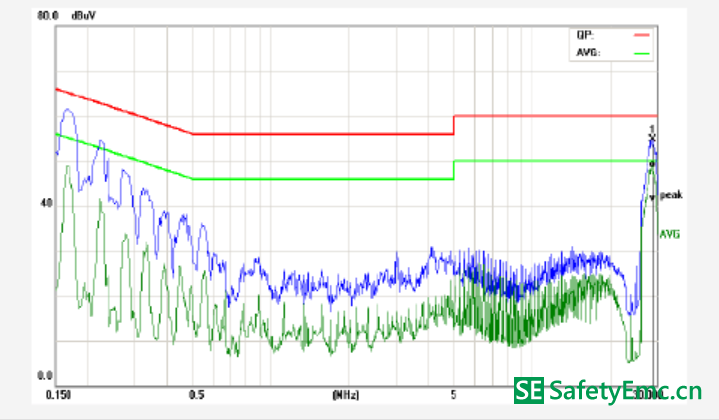Viewport: 719px width, 420px height.
Task: Click the "0.5" x-axis tick label
Action: click(x=196, y=395)
